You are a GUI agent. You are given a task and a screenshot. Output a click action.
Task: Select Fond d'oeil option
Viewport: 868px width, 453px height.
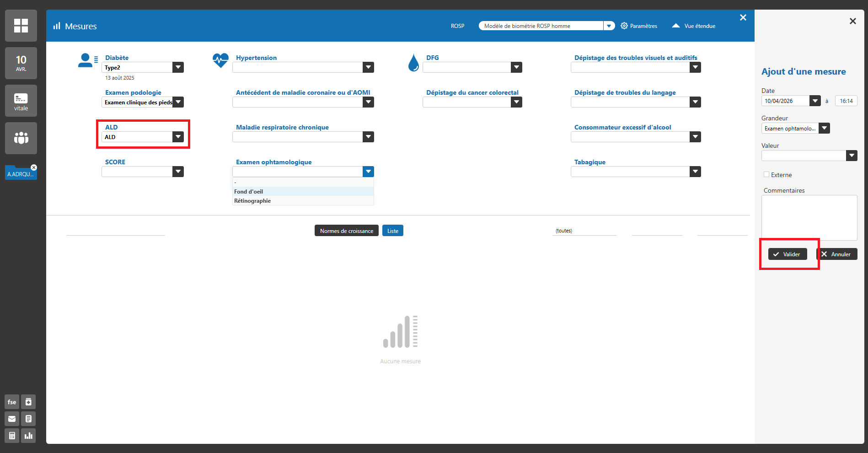[249, 192]
